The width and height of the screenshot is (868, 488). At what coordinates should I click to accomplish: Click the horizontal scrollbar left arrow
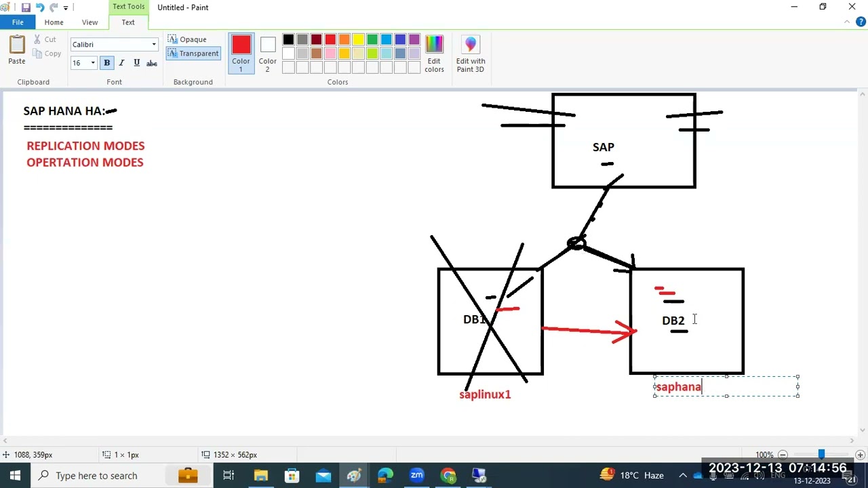pyautogui.click(x=5, y=441)
